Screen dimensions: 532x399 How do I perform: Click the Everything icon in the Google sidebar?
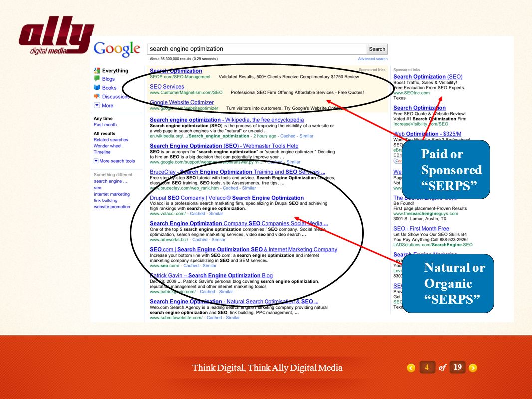97,70
